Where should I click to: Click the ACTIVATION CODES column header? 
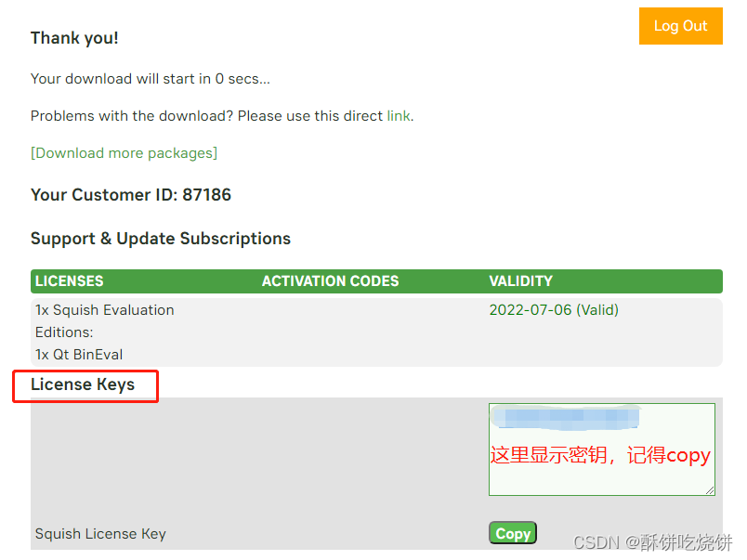pos(330,281)
